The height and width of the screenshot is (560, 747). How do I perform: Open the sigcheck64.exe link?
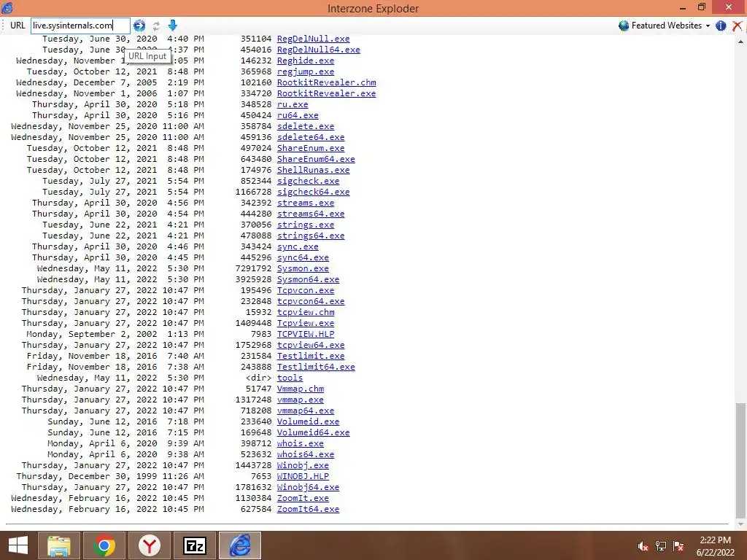point(313,192)
